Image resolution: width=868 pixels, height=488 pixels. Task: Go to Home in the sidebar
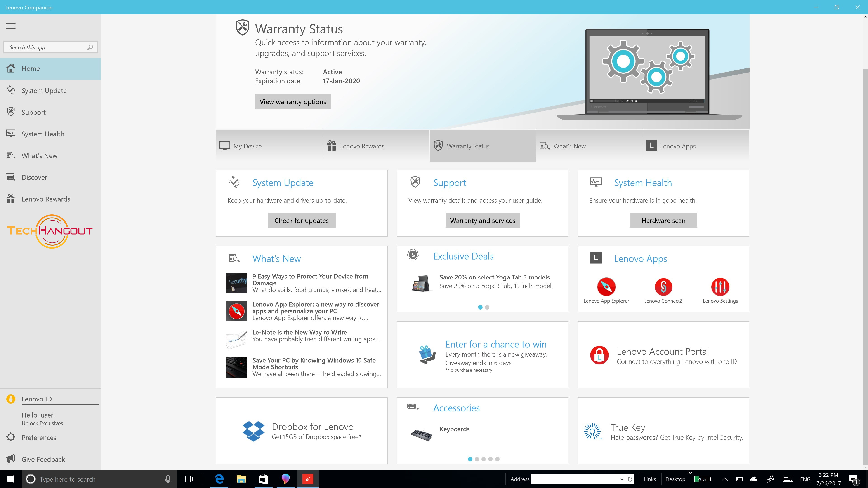click(51, 69)
